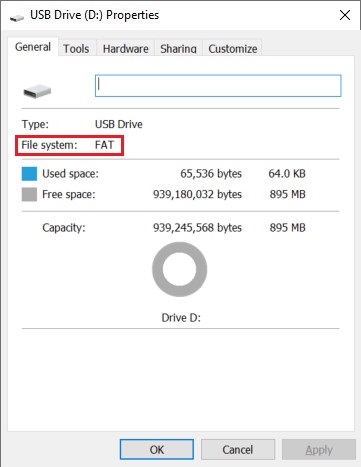Click the highlighted File system FAT label
Viewport: 361px width, 467px height.
point(69,145)
